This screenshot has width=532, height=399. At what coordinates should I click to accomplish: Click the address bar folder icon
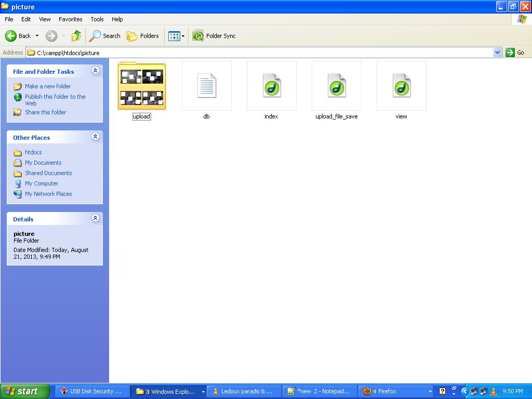pyautogui.click(x=31, y=52)
